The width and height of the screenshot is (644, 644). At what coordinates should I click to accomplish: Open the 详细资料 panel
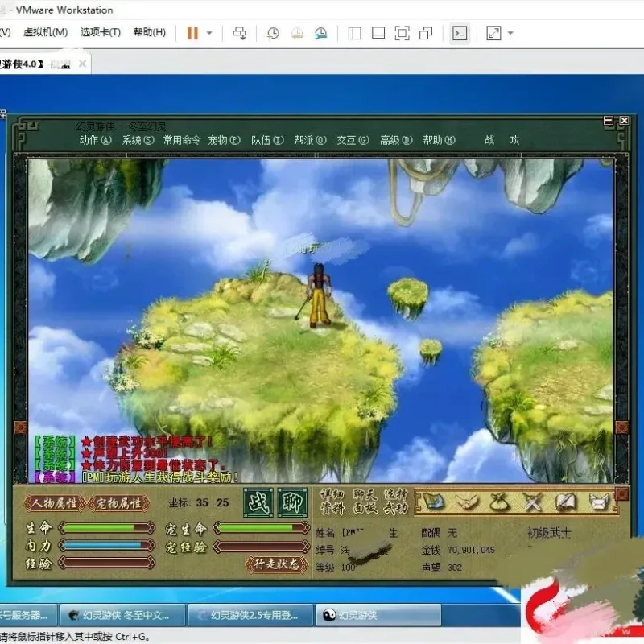pos(332,502)
